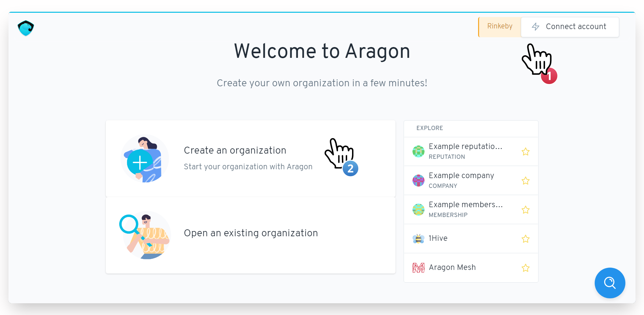
Task: Open the Example company entry
Action: coord(471,181)
